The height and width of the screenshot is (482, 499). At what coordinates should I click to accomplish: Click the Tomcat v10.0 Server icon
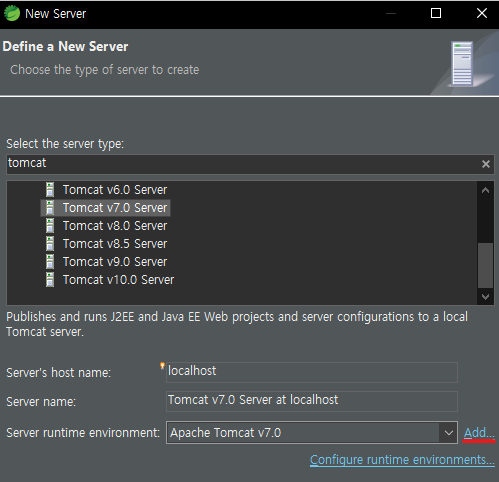pos(50,280)
